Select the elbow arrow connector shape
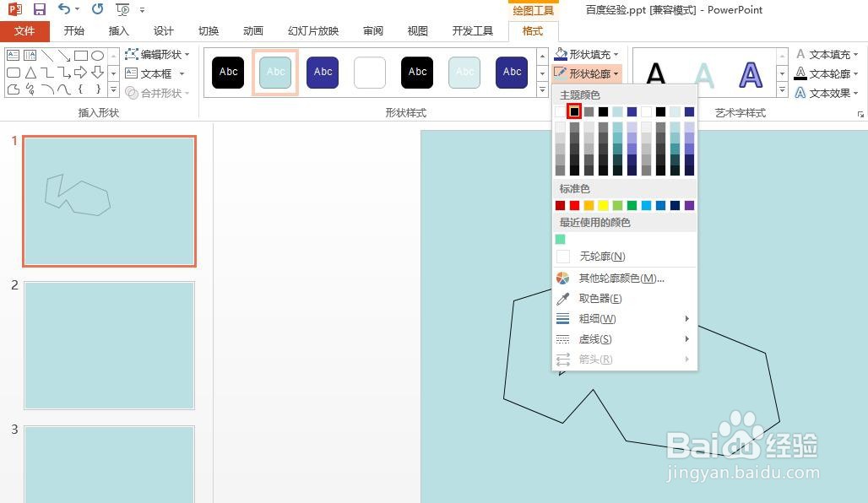The width and height of the screenshot is (868, 503). click(x=64, y=73)
